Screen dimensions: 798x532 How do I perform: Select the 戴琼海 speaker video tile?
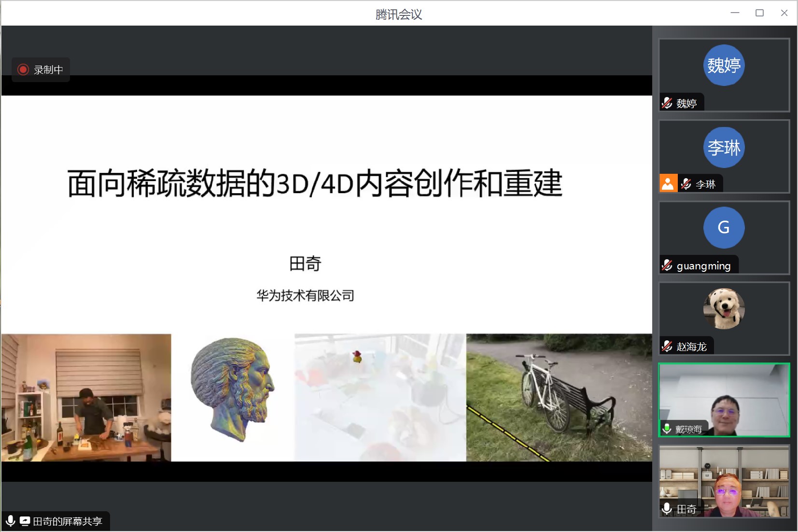724,400
